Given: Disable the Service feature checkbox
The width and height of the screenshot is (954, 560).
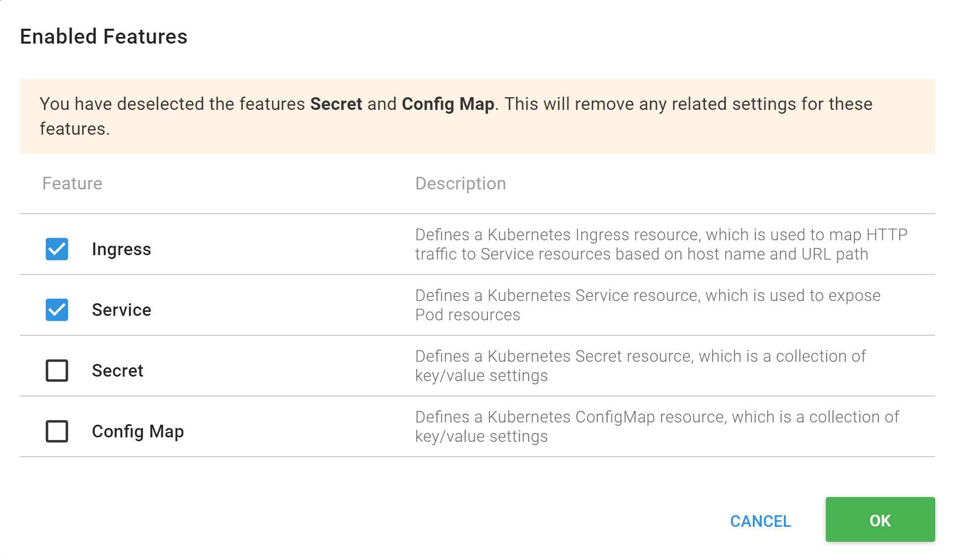Looking at the screenshot, I should [x=57, y=310].
